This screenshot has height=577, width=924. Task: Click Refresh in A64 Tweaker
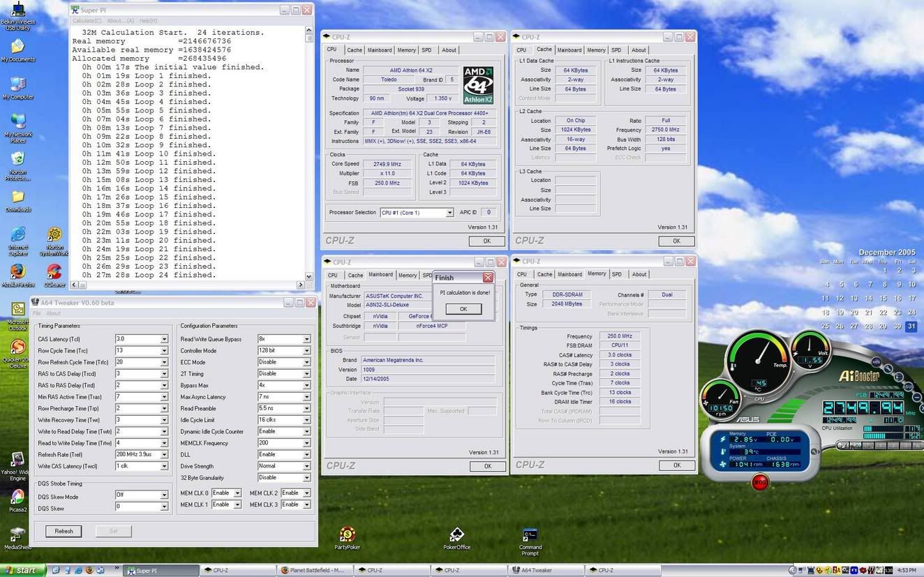click(64, 531)
